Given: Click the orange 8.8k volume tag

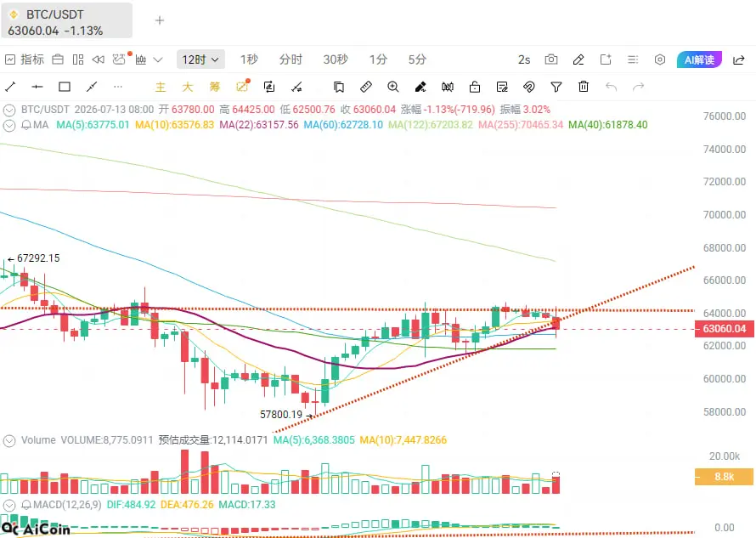Looking at the screenshot, I should coord(724,477).
